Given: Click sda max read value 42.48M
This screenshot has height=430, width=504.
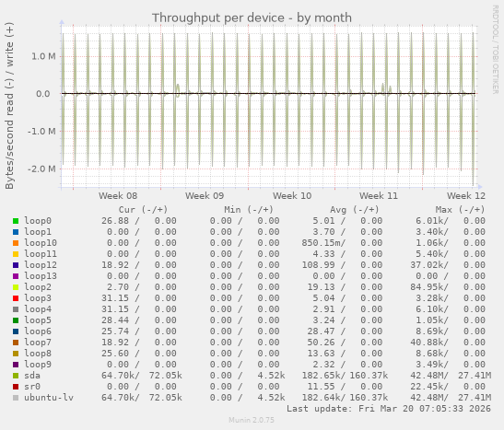Looking at the screenshot, I should pos(427,376).
